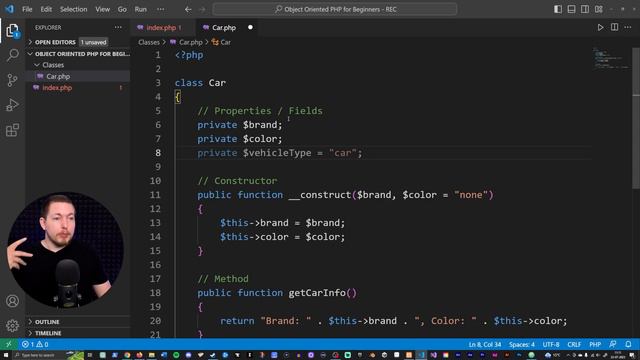Open the View menu

tap(102, 9)
